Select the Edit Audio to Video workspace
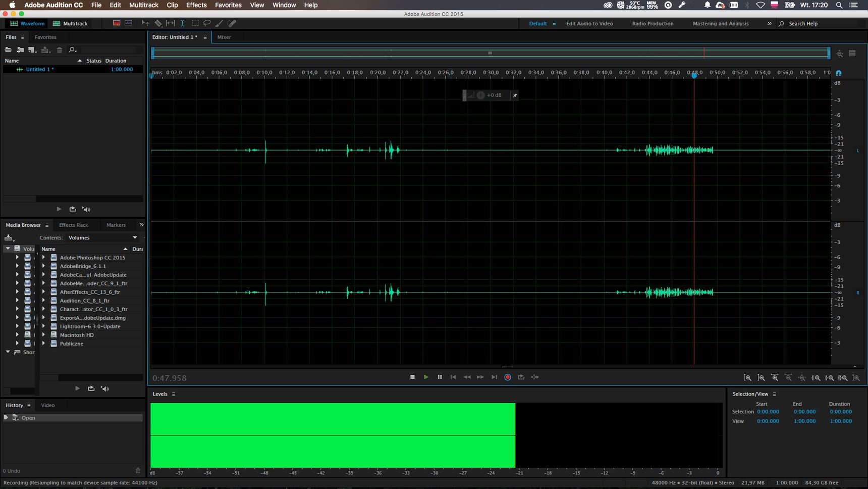Image resolution: width=868 pixels, height=489 pixels. (x=589, y=23)
